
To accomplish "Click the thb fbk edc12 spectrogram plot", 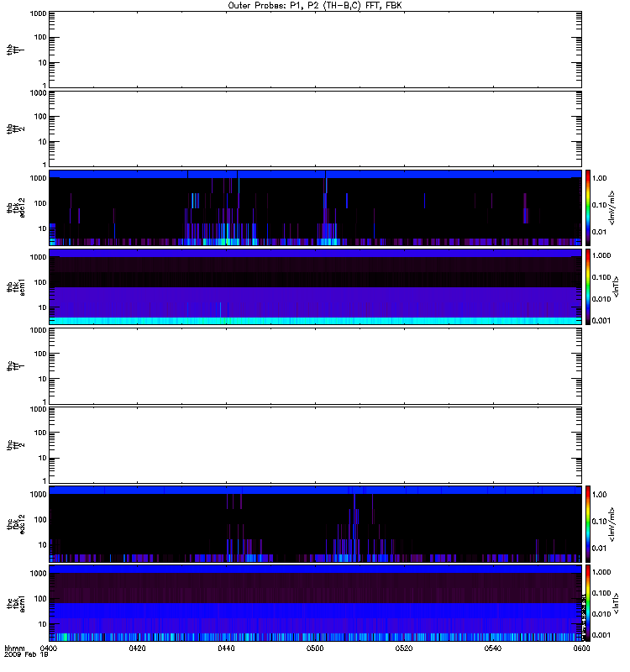I will tap(315, 207).
